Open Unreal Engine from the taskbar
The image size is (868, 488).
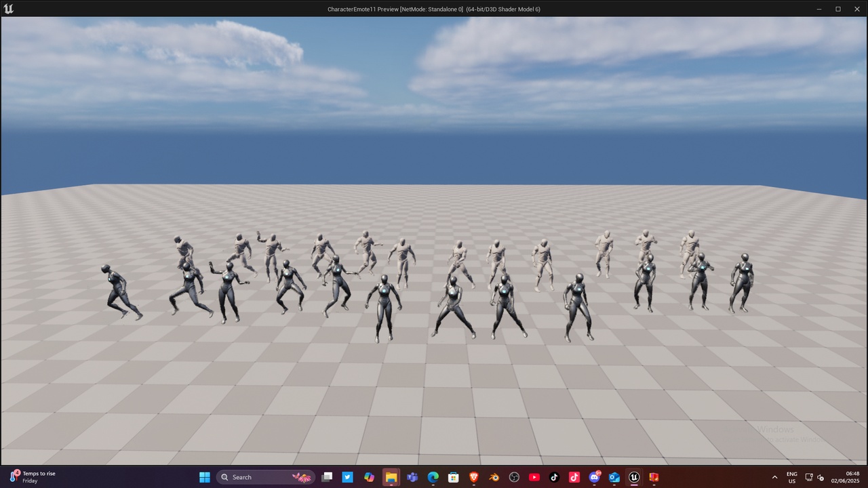[634, 477]
